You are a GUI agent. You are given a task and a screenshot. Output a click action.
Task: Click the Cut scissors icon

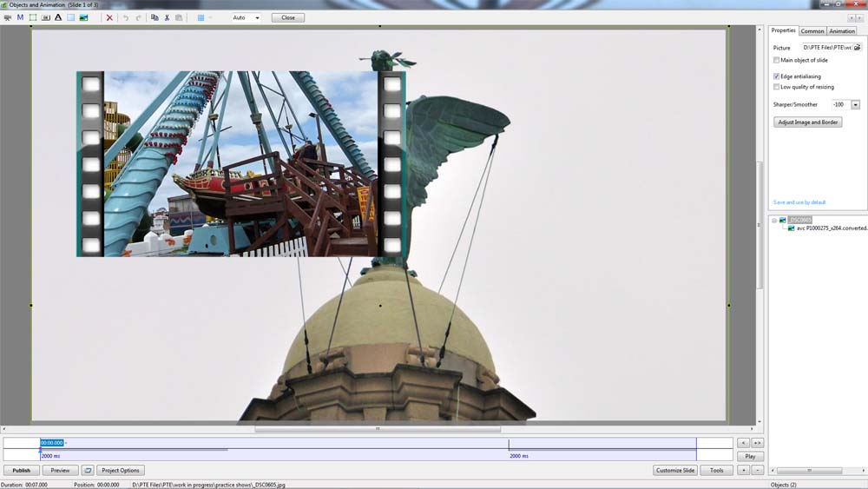pos(167,17)
